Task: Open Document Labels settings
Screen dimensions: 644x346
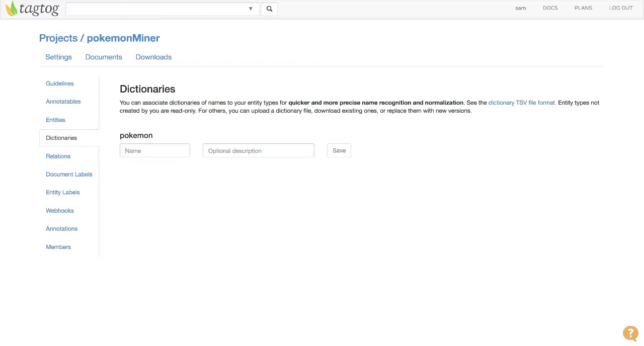Action: (x=69, y=175)
